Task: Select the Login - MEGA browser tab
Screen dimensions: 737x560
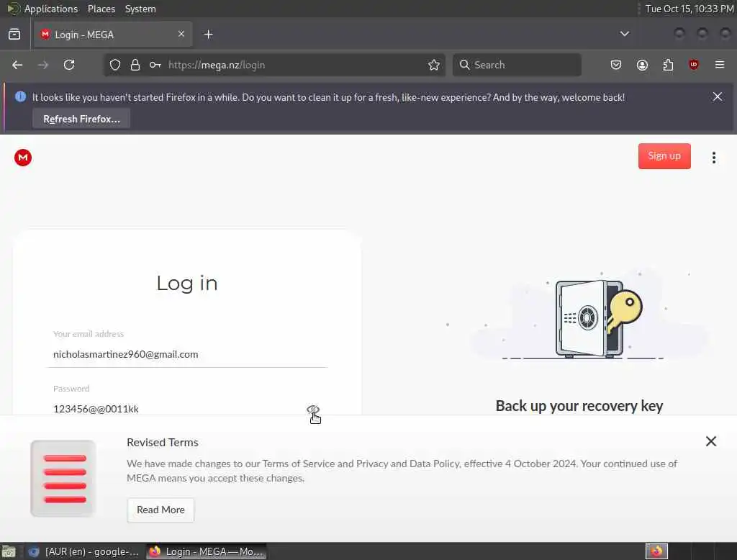Action: click(113, 35)
